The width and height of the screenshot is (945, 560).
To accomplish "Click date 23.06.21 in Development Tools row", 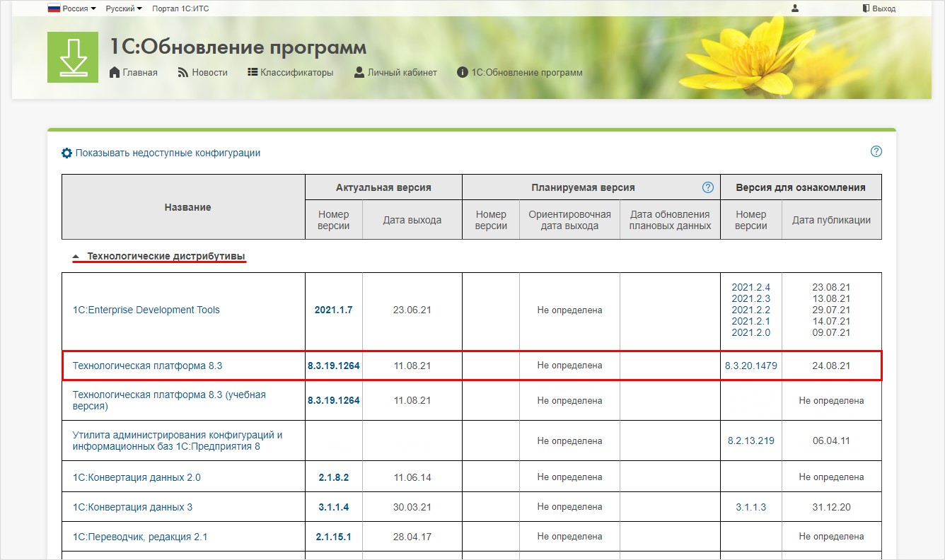I will tap(412, 310).
